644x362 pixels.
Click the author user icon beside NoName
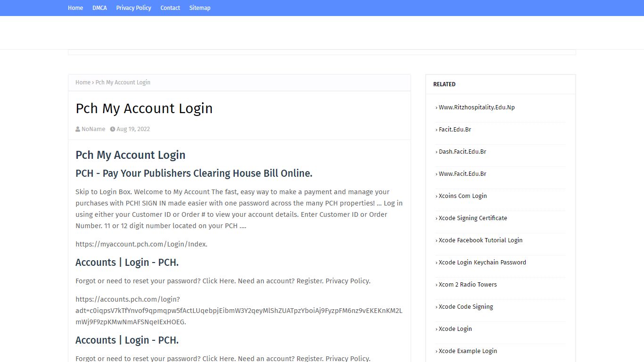(x=78, y=129)
